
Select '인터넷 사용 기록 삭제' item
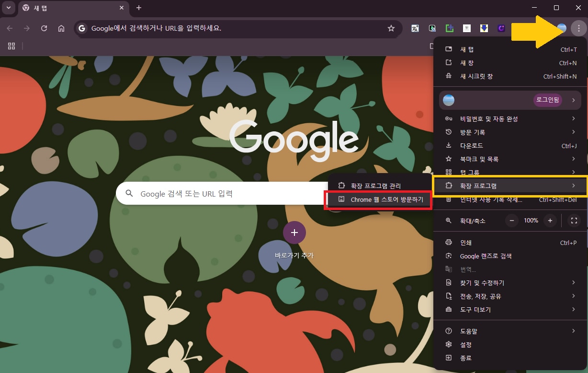pyautogui.click(x=510, y=200)
